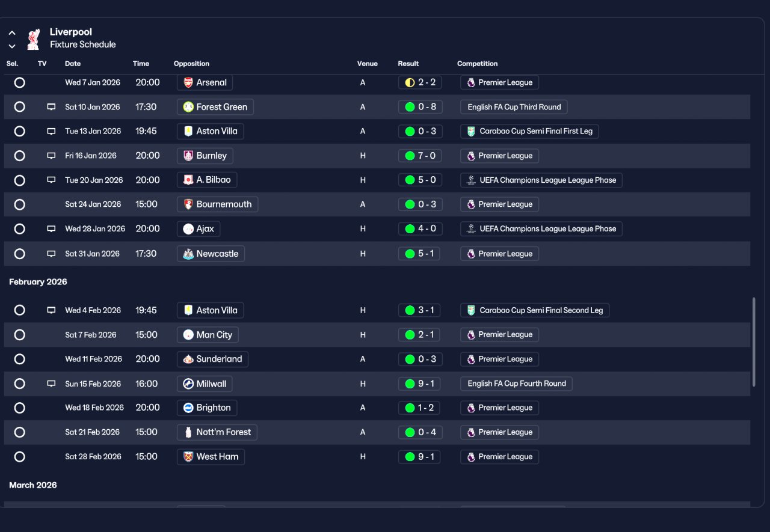
Task: Click the down chevron beside Liverpool
Action: [12, 46]
